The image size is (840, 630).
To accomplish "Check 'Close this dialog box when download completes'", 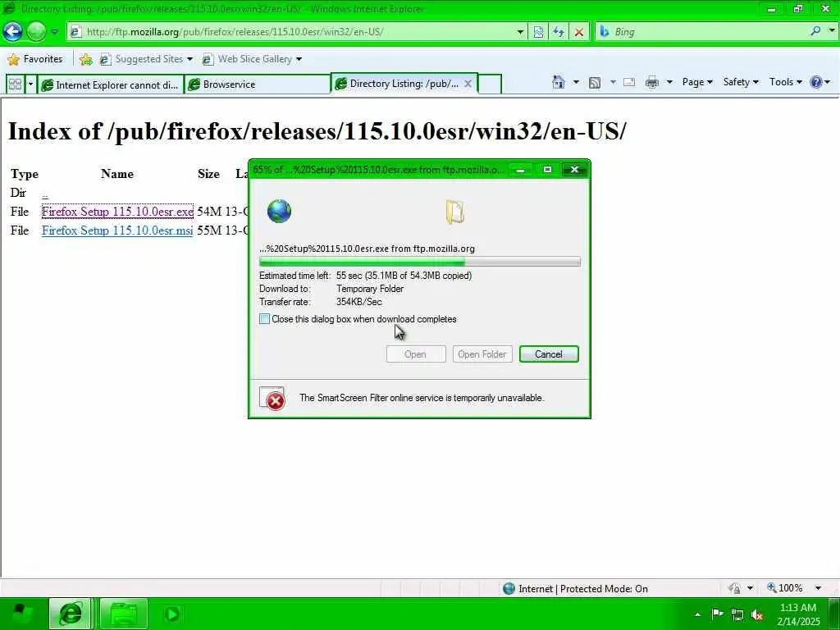I will click(x=265, y=319).
